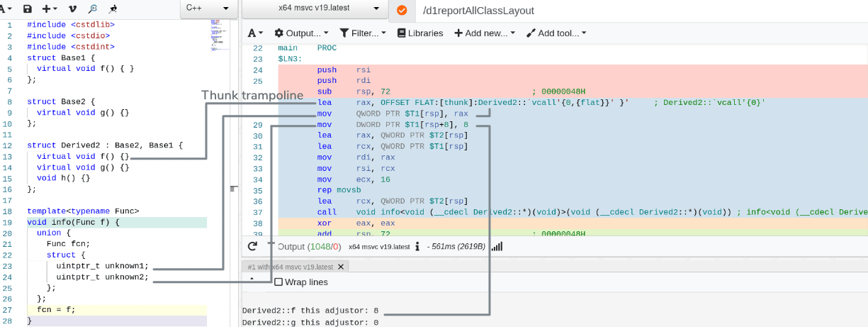Select the '#1 with x64 msvc v19.latest' tab

[x=290, y=267]
